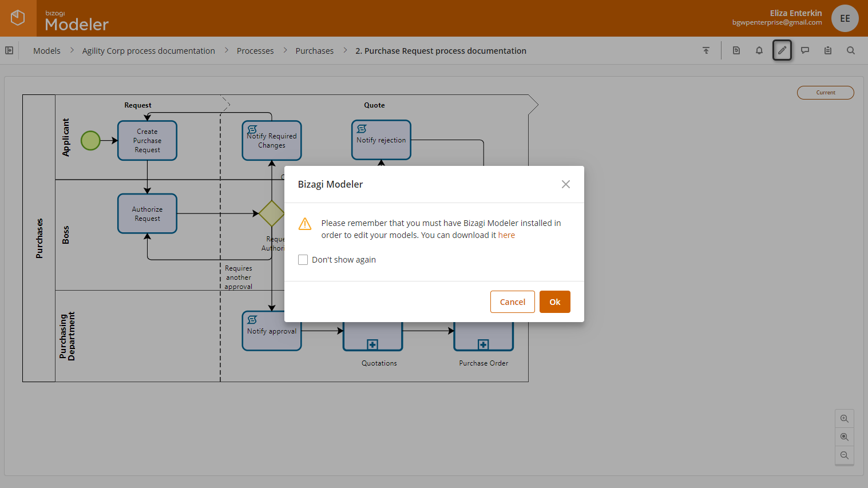The image size is (868, 488).
Task: Click the green start event circle
Action: pos(90,140)
